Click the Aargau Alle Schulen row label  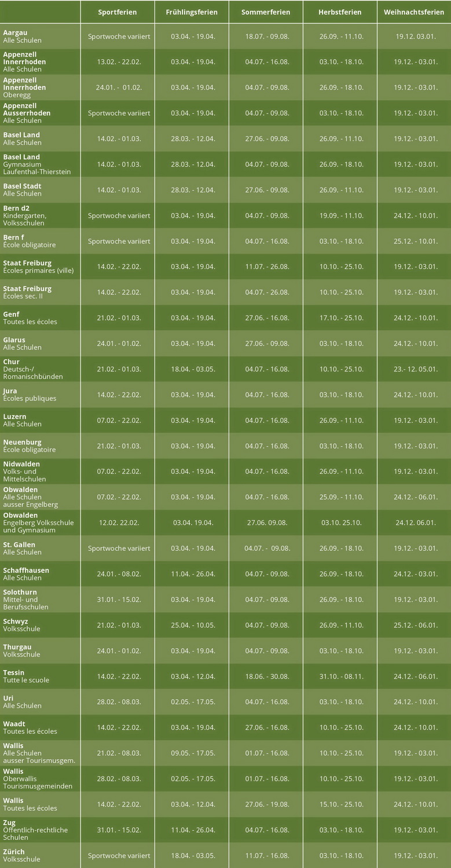click(22, 36)
